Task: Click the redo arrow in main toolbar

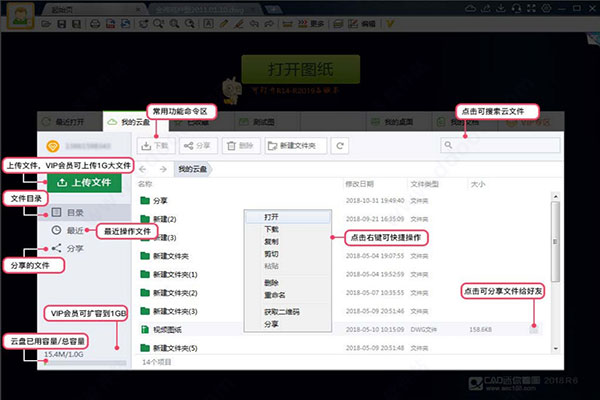Action: point(269,24)
